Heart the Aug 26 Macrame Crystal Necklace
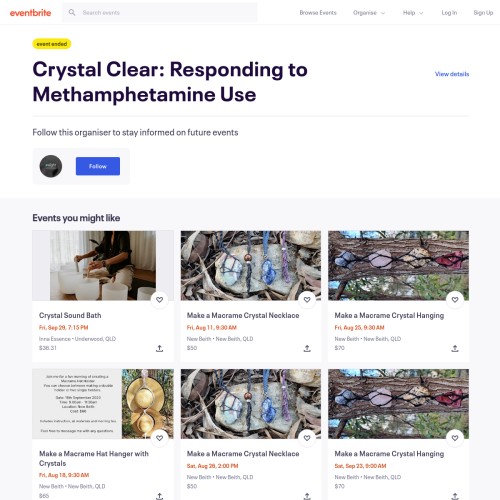 click(307, 438)
